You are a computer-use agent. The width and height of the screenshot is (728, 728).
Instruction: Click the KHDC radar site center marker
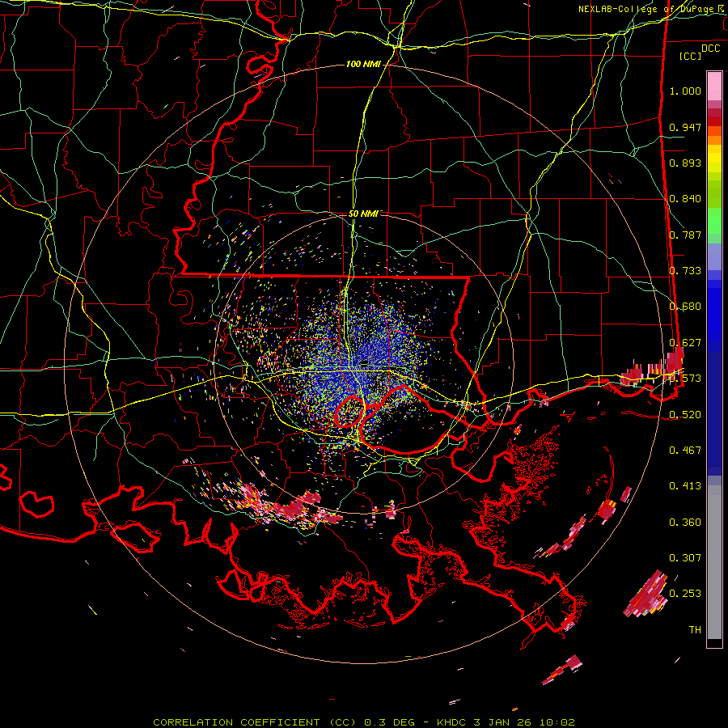[x=365, y=362]
